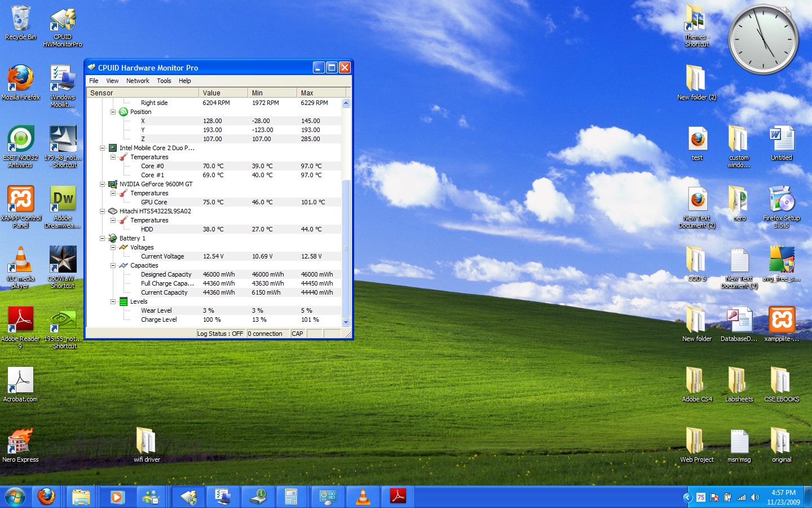
Task: Click '0 connection' in status bar
Action: [265, 334]
